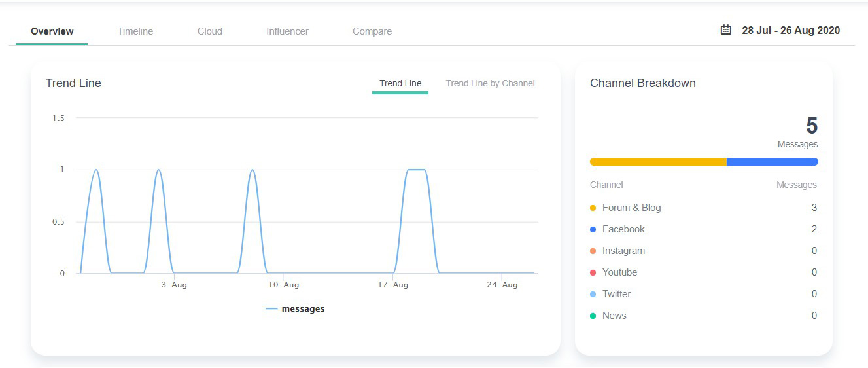
Task: Click the blue segment of breakdown bar
Action: 772,162
